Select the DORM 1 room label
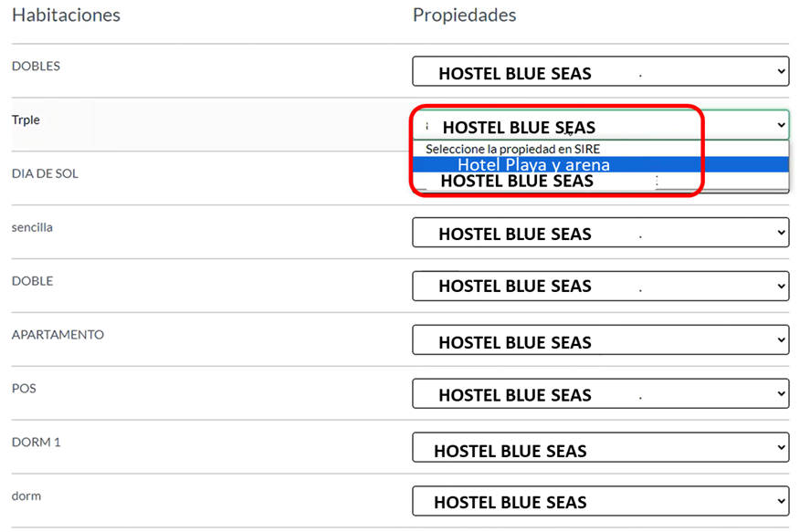 tap(36, 443)
